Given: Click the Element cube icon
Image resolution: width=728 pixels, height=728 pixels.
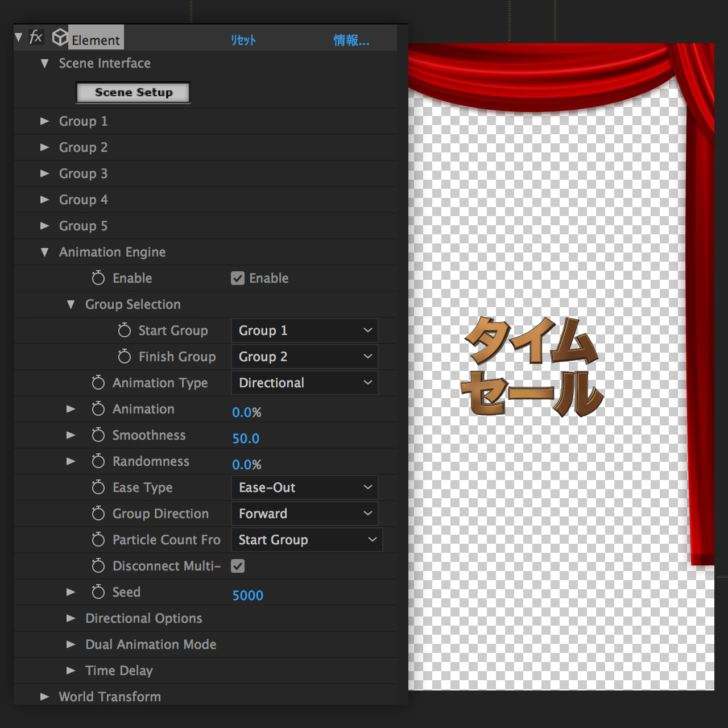Looking at the screenshot, I should point(60,38).
